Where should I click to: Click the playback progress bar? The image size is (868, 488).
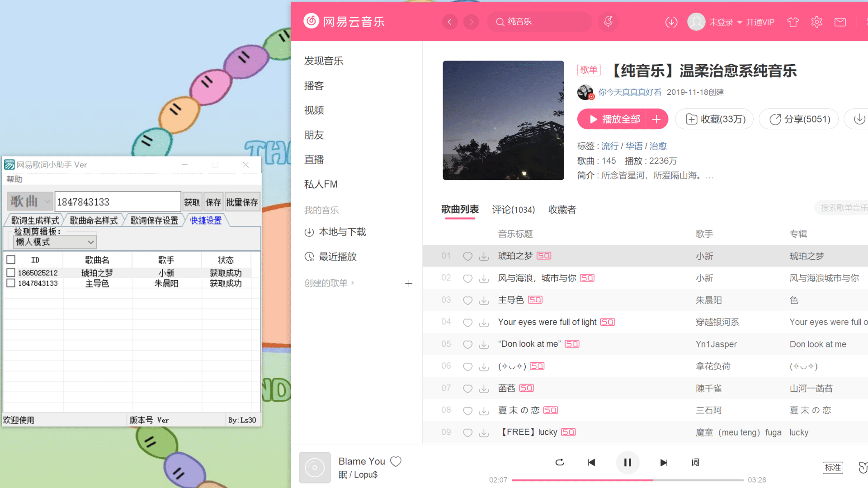627,480
